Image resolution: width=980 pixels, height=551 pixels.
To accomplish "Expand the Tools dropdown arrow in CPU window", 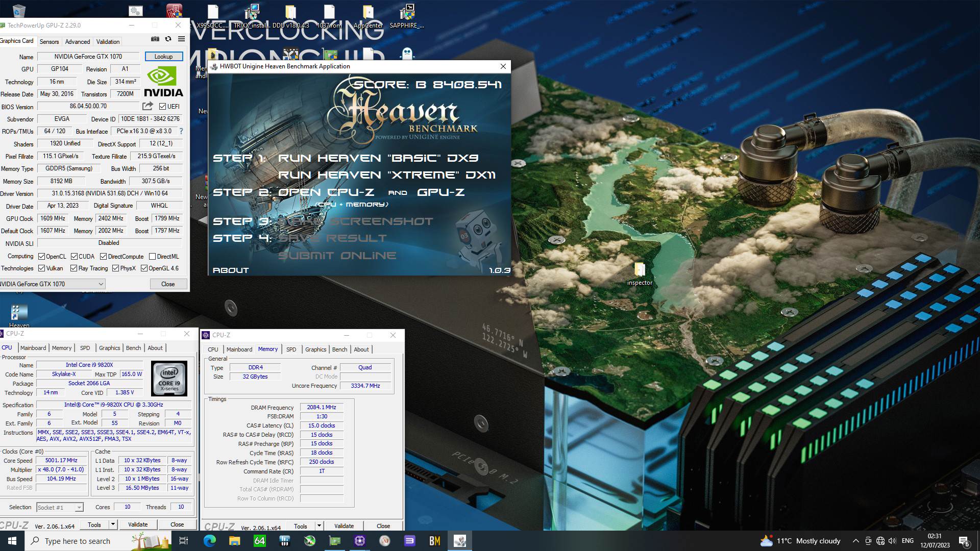I will (113, 524).
